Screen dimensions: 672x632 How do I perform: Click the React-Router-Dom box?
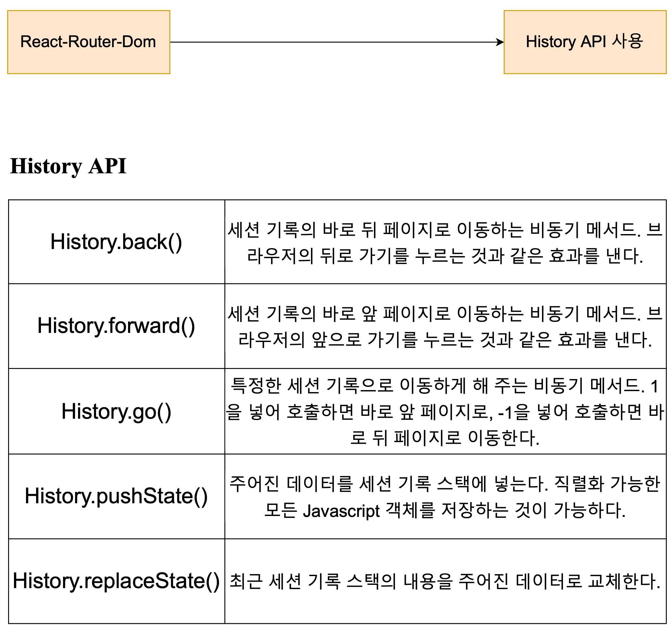point(89,42)
